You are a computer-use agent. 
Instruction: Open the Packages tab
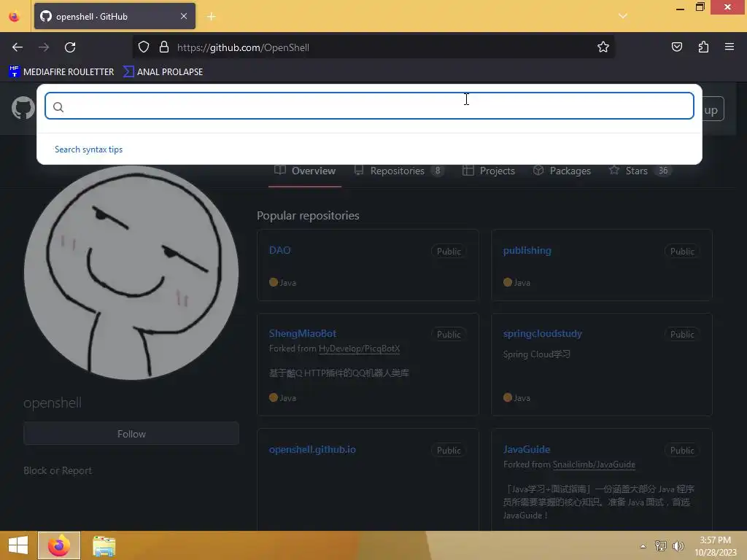(562, 171)
